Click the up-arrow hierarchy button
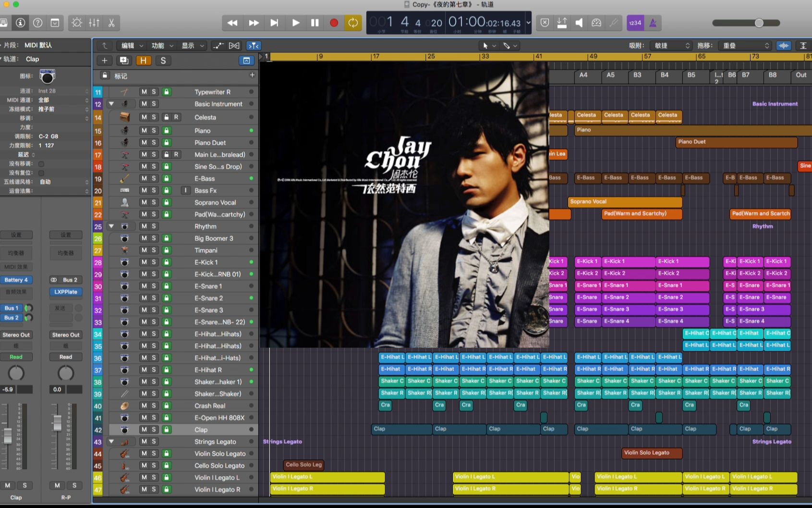 tap(104, 46)
